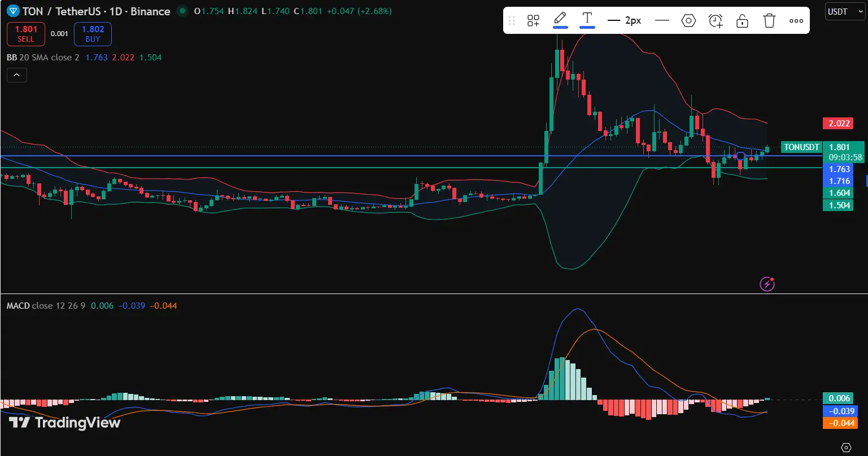Add an alert on the selected line
The height and width of the screenshot is (456, 868).
point(716,21)
